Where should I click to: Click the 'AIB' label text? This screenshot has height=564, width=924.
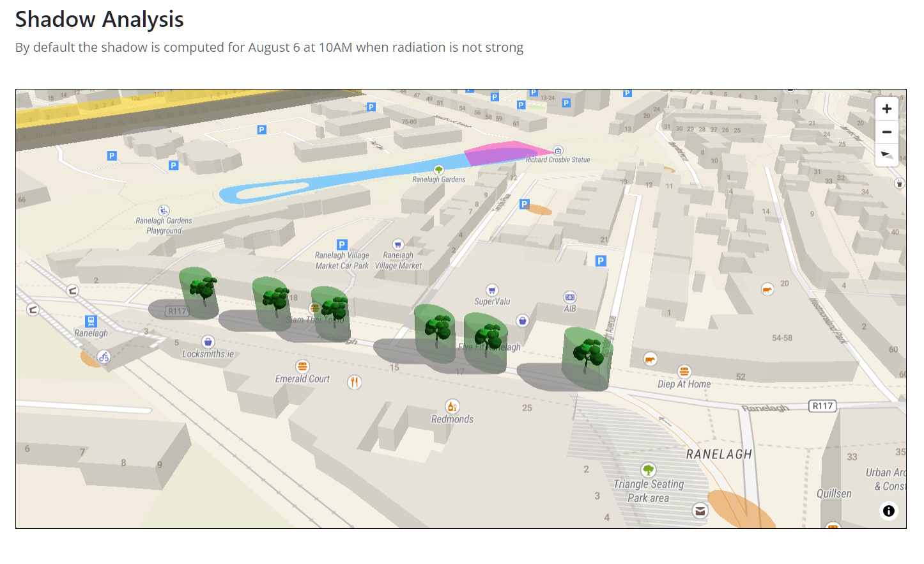pyautogui.click(x=570, y=309)
